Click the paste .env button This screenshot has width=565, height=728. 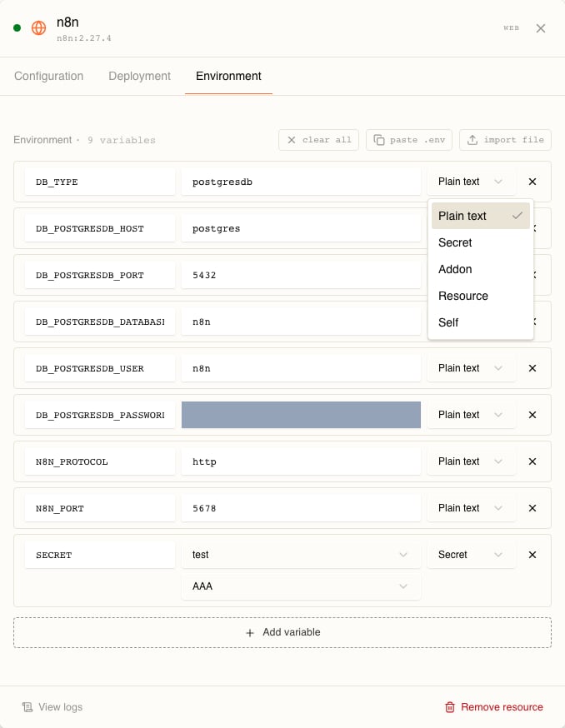tap(409, 140)
